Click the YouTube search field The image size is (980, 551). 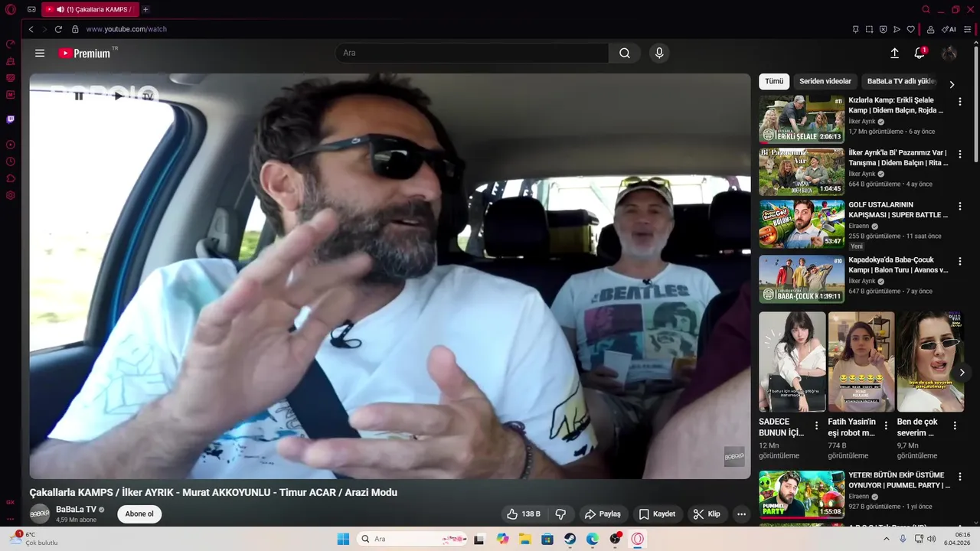tap(472, 53)
